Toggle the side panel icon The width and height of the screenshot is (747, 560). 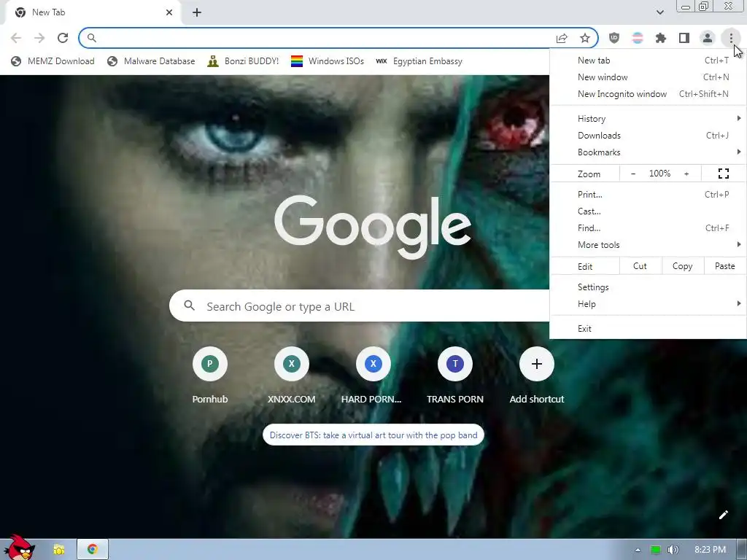[684, 38]
